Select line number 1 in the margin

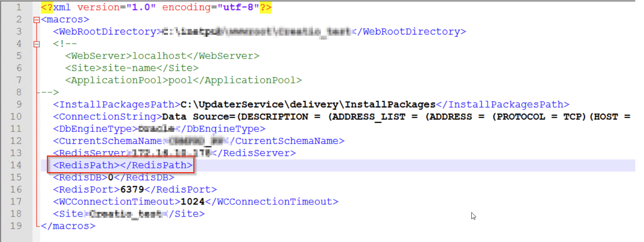[19, 8]
